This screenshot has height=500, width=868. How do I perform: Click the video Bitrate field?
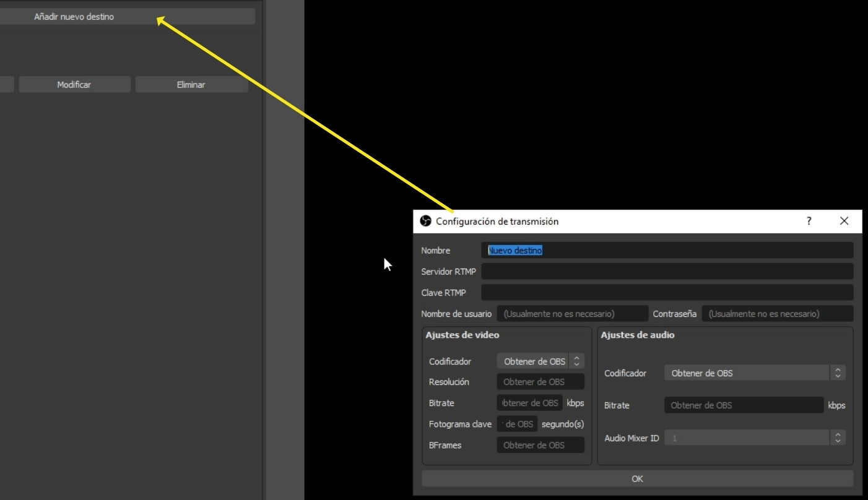click(529, 403)
